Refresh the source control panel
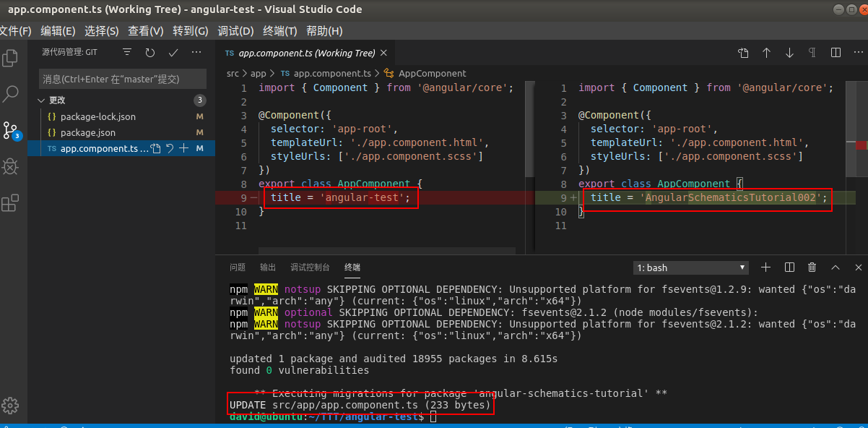This screenshot has height=428, width=868. [x=150, y=53]
